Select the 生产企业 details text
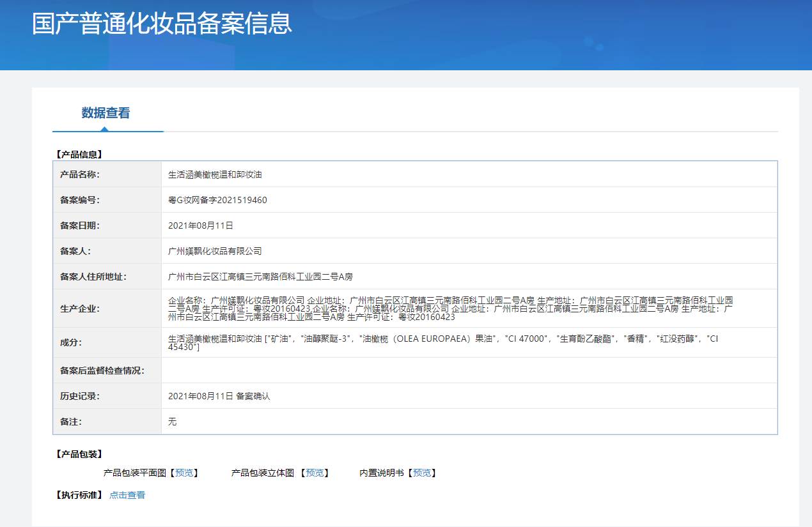This screenshot has height=527, width=812. tap(451, 309)
